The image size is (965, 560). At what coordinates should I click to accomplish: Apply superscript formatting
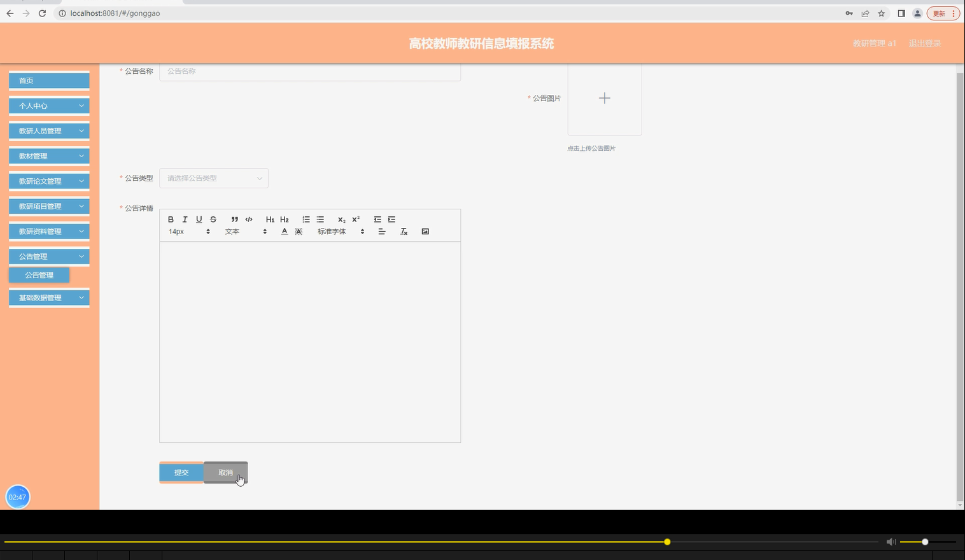(356, 220)
